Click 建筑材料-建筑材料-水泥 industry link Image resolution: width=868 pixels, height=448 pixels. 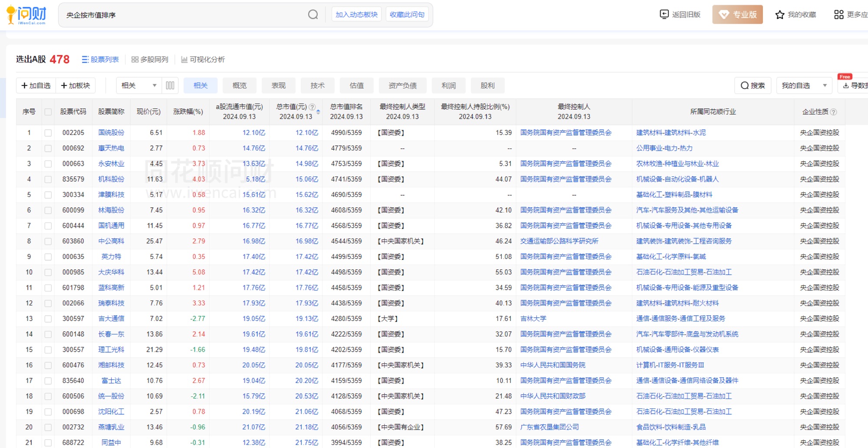(671, 133)
